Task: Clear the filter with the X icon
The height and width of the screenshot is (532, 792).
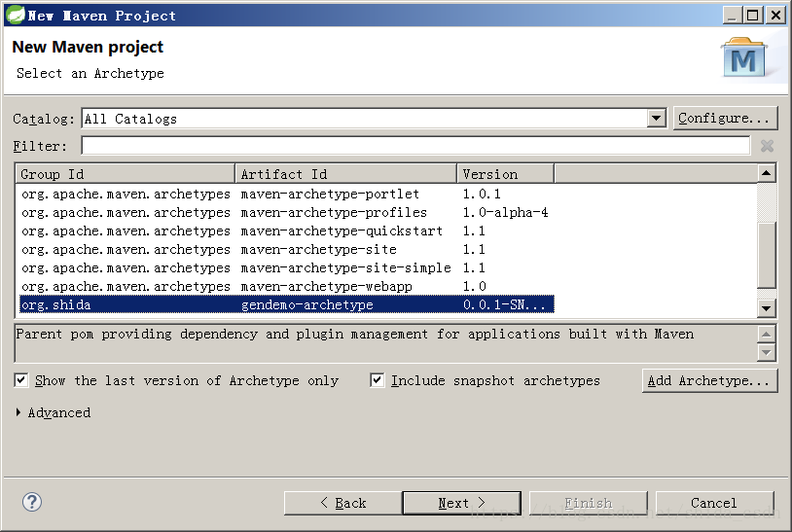Action: tap(767, 146)
